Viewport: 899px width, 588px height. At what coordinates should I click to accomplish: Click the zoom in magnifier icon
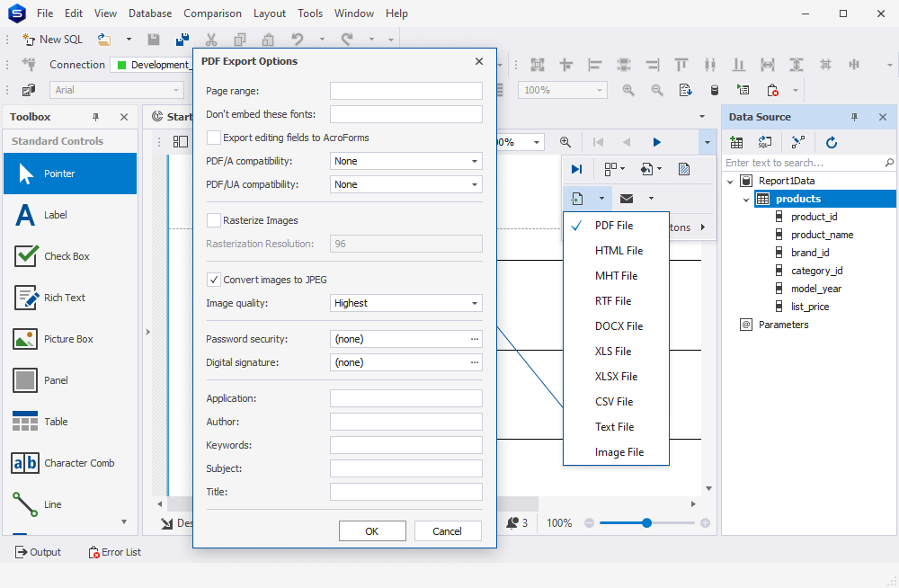(628, 90)
